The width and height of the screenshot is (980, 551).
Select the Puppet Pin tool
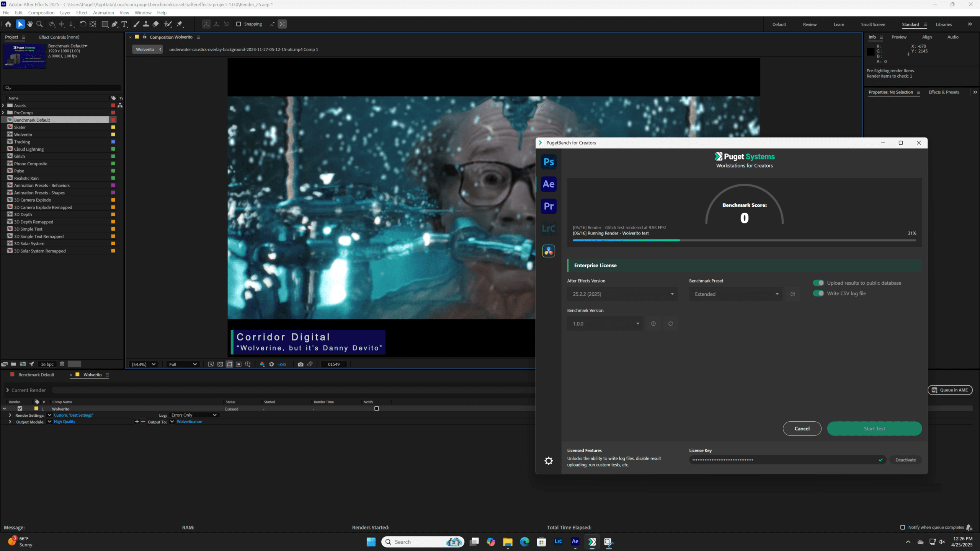coord(180,24)
